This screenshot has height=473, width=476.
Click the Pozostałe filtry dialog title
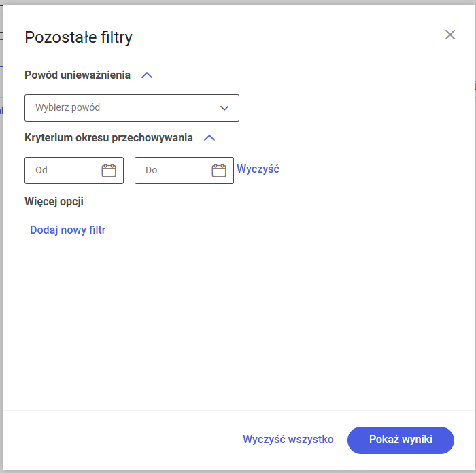pyautogui.click(x=78, y=37)
